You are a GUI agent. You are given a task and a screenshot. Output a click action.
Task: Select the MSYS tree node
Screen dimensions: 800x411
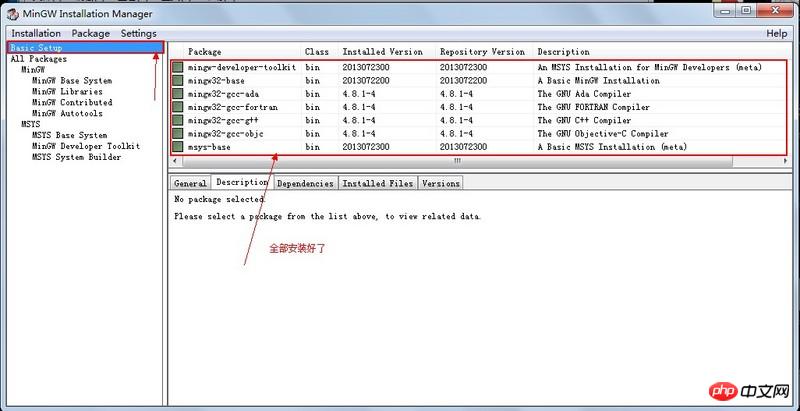[31, 124]
